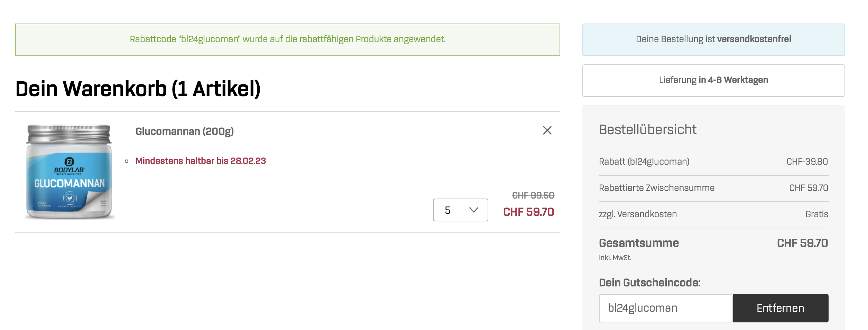Open the quantity dropdown showing 5
The image size is (868, 330).
coord(460,210)
